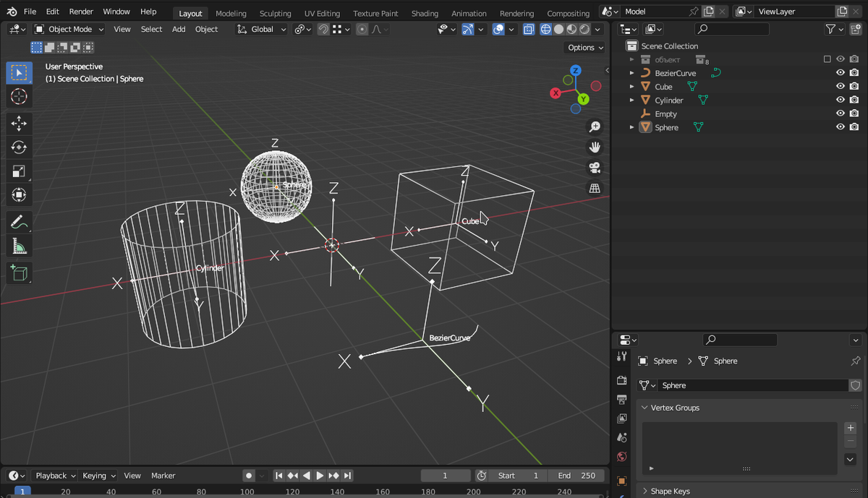Expand the Cylinder outliner row

tap(631, 100)
